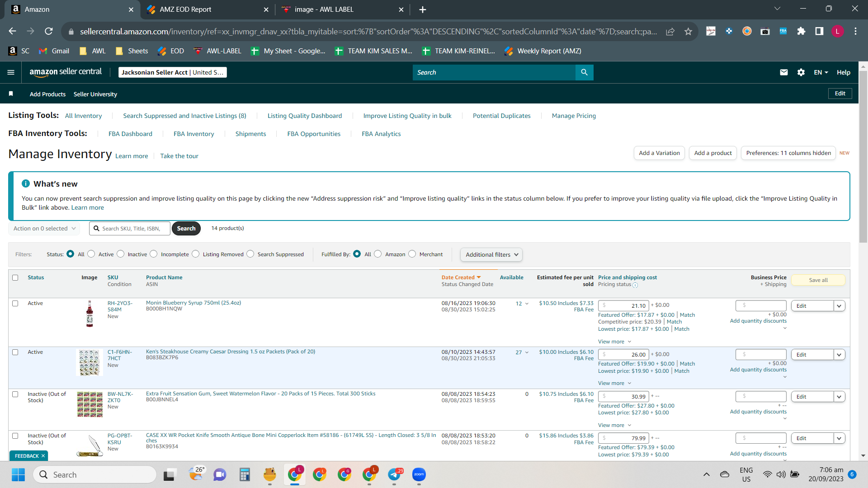Open the Windows Start menu
This screenshot has height=488, width=868.
[19, 474]
